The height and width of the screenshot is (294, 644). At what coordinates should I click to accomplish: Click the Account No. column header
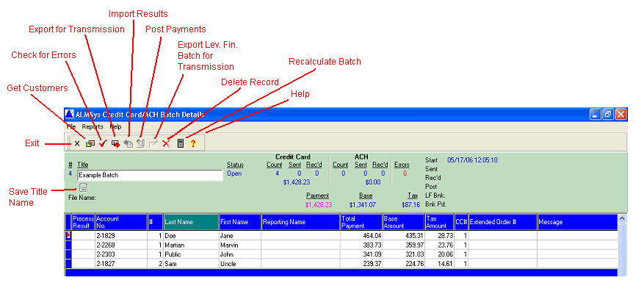(x=121, y=222)
